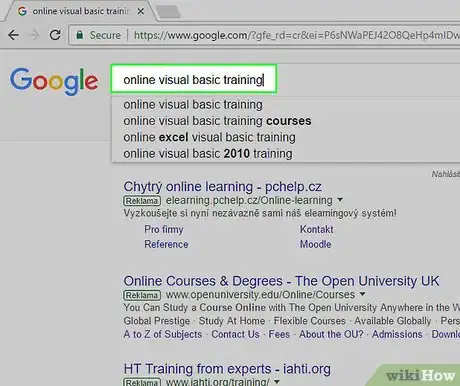Open the 'Fees' link

(x=279, y=334)
